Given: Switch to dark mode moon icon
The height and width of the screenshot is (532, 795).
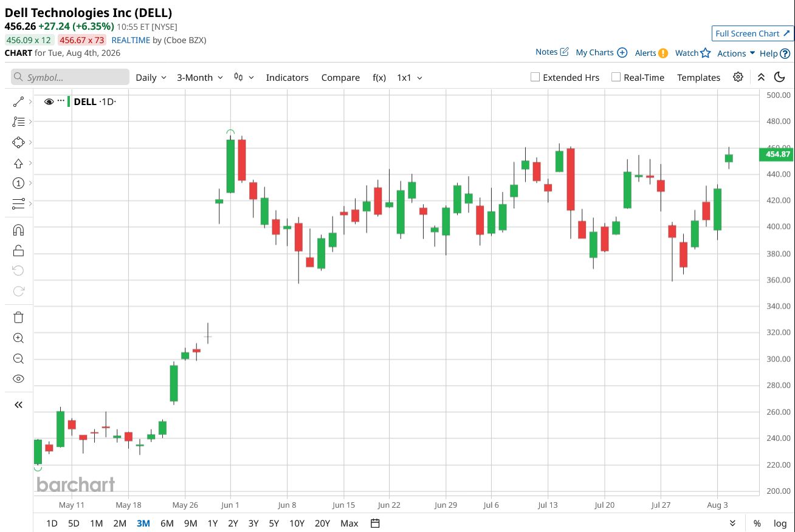Looking at the screenshot, I should (780, 77).
